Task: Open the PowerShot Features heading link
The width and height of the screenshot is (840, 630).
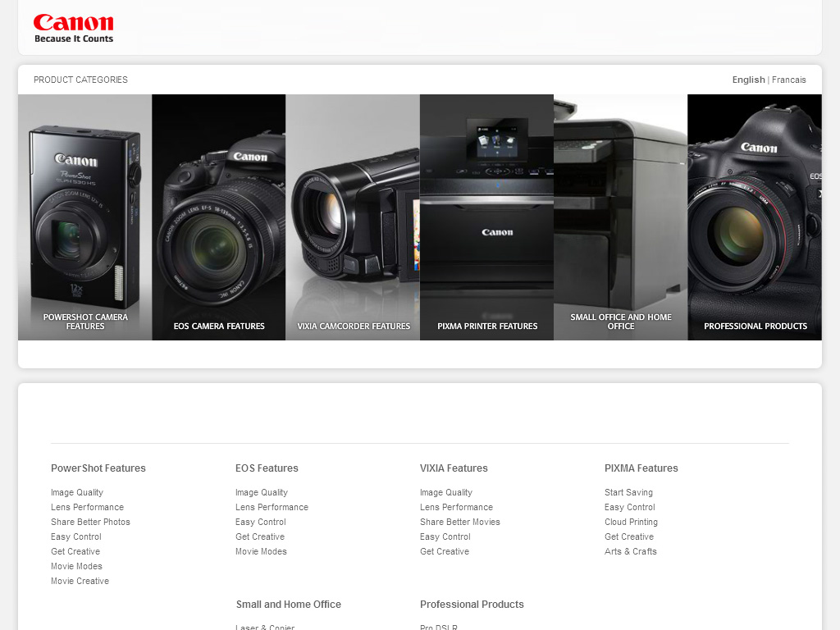Action: tap(98, 468)
